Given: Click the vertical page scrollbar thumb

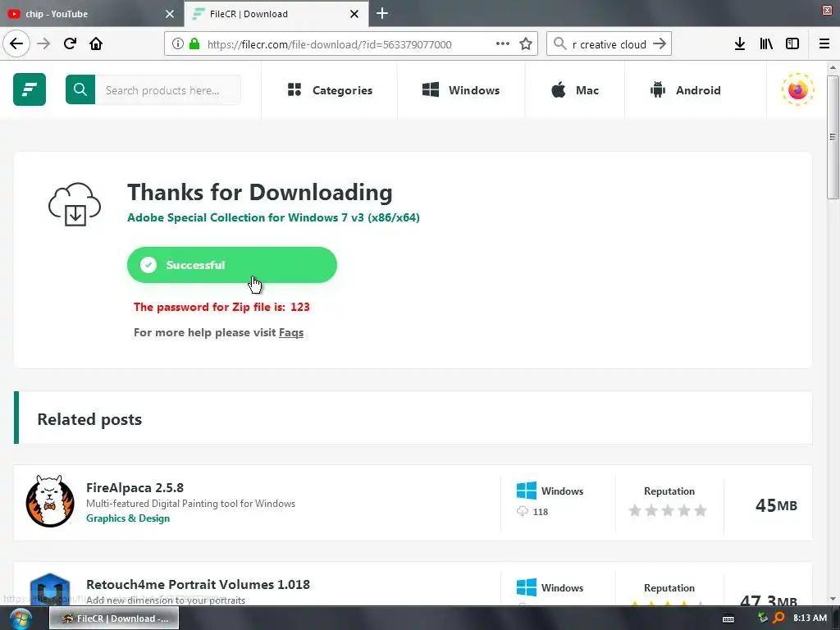Looking at the screenshot, I should pos(833,137).
